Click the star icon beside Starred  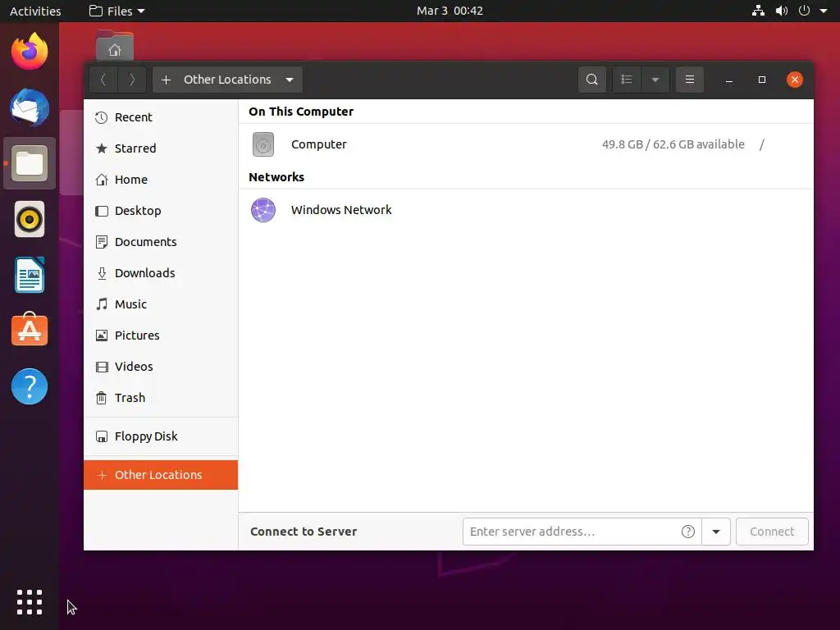(101, 148)
